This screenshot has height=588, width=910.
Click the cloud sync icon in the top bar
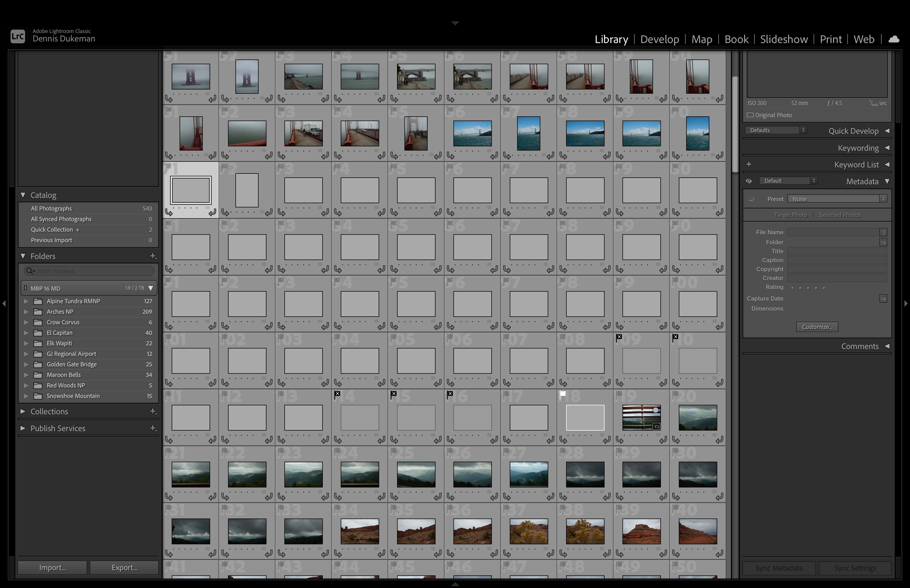[x=894, y=39]
